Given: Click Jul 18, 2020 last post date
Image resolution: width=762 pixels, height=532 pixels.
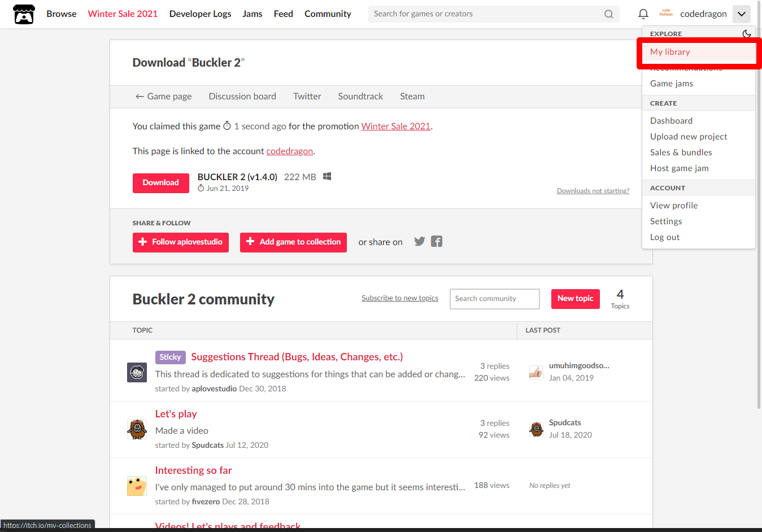Looking at the screenshot, I should [571, 435].
